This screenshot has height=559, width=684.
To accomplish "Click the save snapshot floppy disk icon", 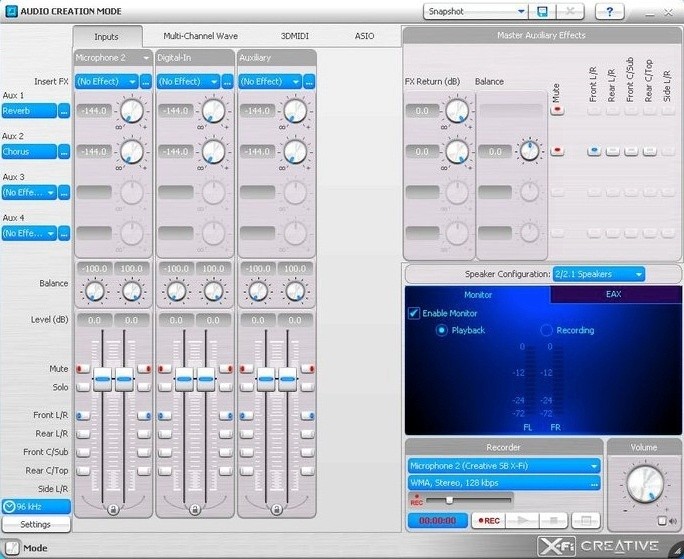I will (543, 11).
